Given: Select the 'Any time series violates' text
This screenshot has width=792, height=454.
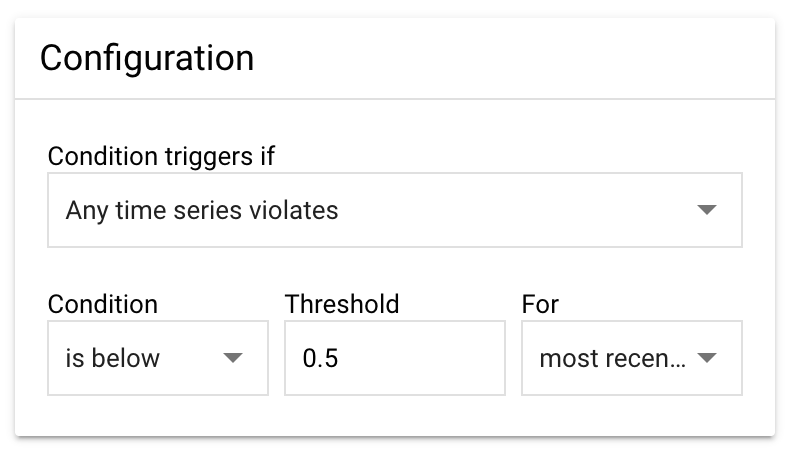Looking at the screenshot, I should [202, 210].
